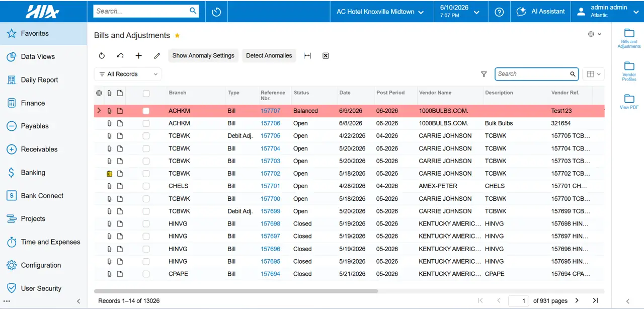This screenshot has width=644, height=309.
Task: Open Bills and Adjustments folder shortcut
Action: pos(629,38)
